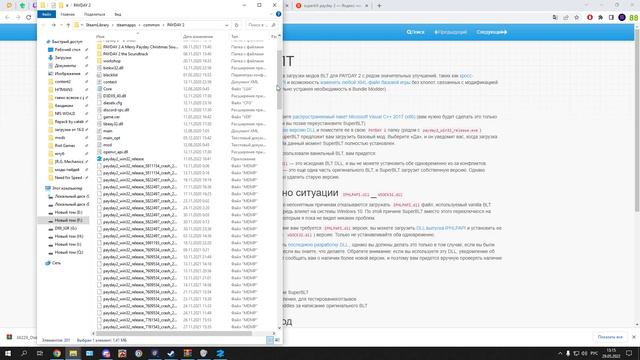Click the steamapps breadcrumb segment
The width and height of the screenshot is (640, 360).
pyautogui.click(x=126, y=25)
